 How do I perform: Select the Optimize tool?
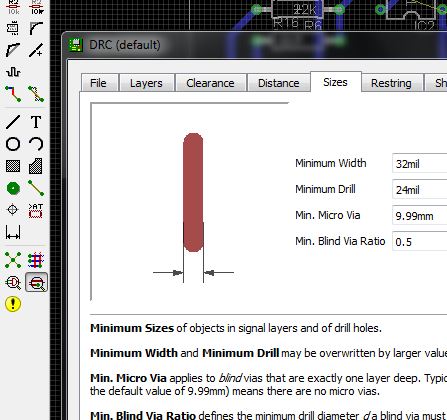(x=36, y=50)
